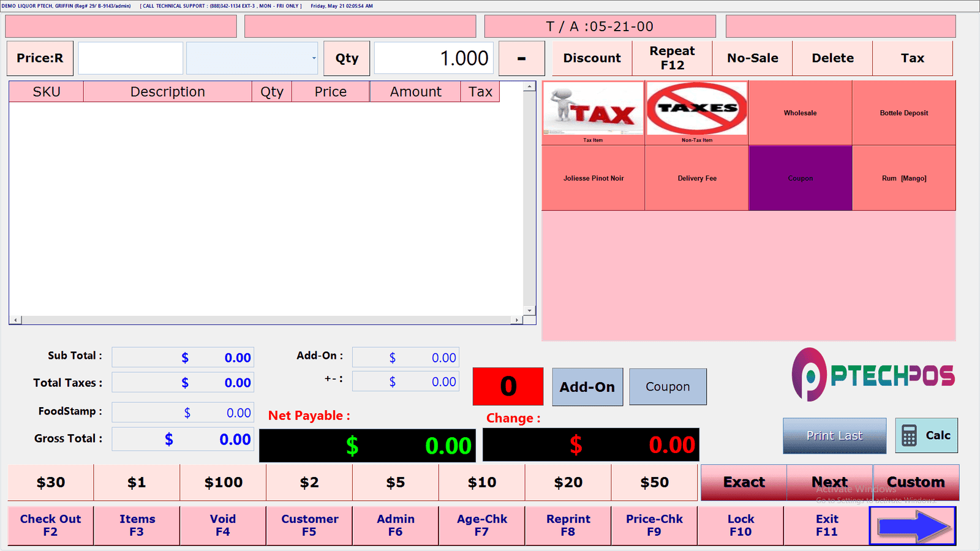Screen dimensions: 980x551
Task: Add the Delivery Fee item
Action: coord(696,178)
